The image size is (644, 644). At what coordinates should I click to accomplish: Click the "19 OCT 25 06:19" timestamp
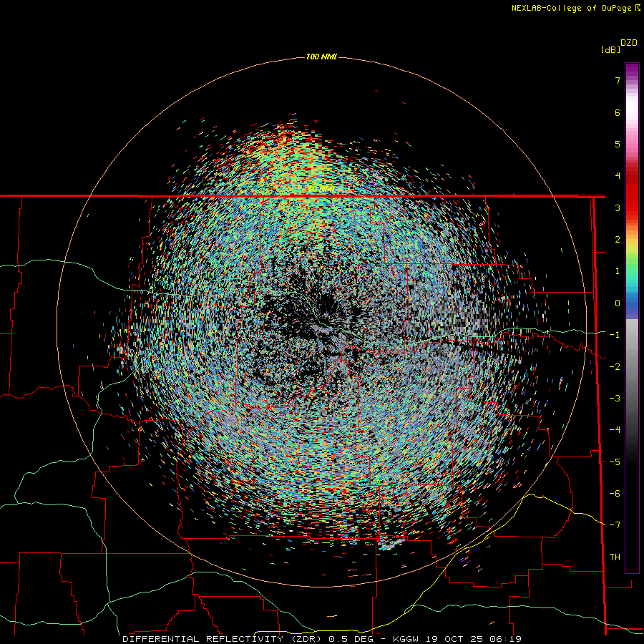pos(473,639)
